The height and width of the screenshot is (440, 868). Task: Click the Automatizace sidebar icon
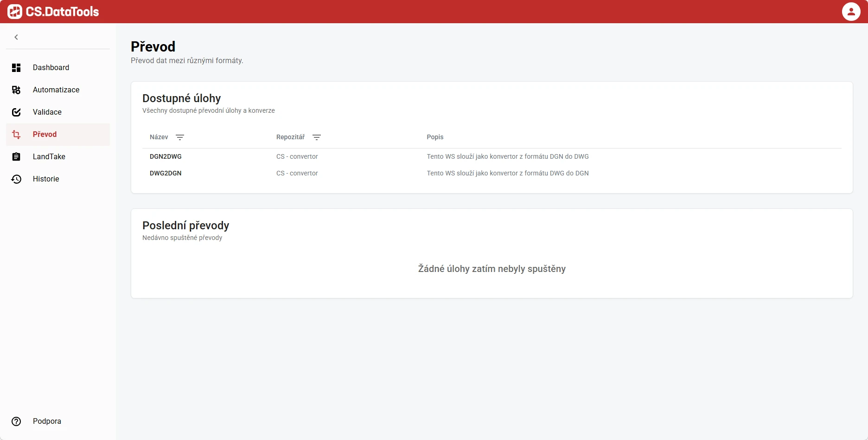coord(16,90)
